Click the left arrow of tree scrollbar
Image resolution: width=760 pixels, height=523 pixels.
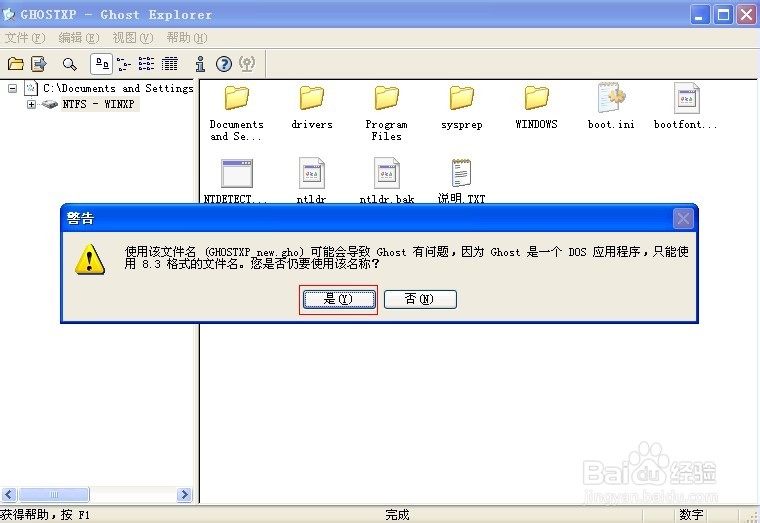[9, 494]
